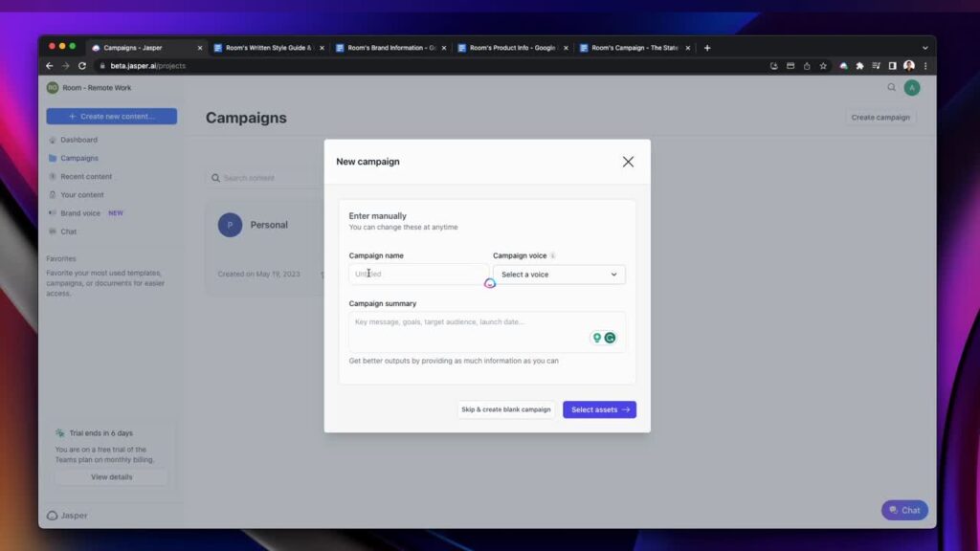The image size is (980, 551).
Task: Open the green user avatar menu
Action: click(x=912, y=88)
